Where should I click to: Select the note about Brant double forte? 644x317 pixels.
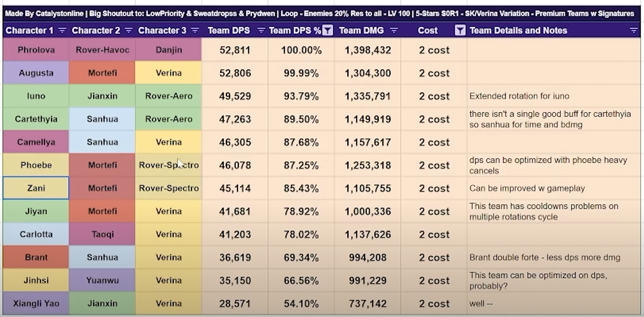tap(545, 257)
